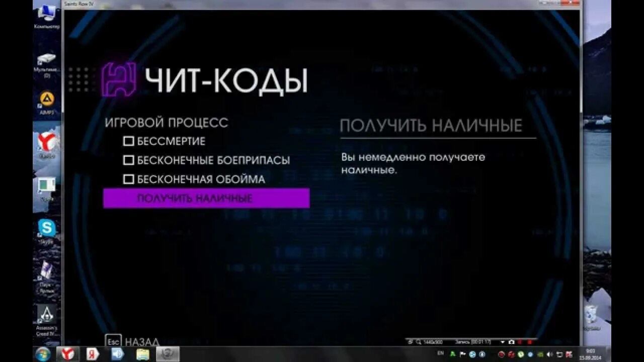This screenshot has height=362, width=644.
Task: Click the Яндекс "Я" taskbar icon
Action: pos(93,354)
